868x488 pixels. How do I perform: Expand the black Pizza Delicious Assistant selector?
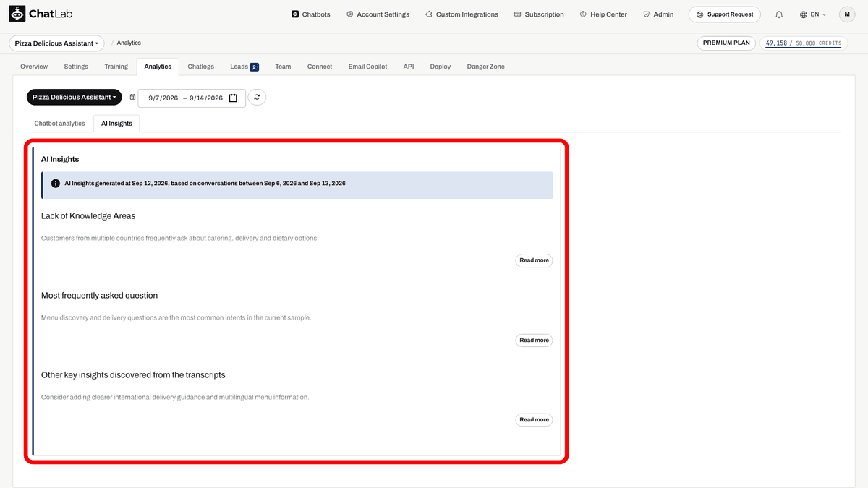tap(74, 97)
